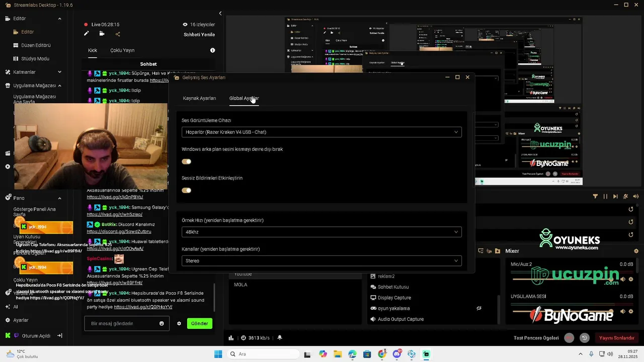Click the taskbar Ara search box
The image size is (644, 362).
(262, 354)
